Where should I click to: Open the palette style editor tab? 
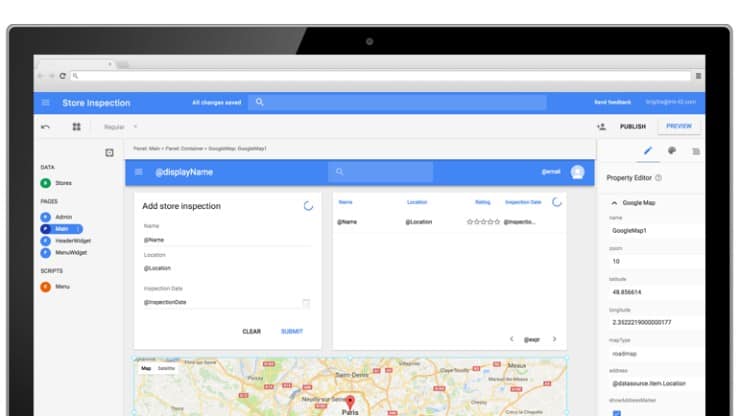tap(672, 151)
